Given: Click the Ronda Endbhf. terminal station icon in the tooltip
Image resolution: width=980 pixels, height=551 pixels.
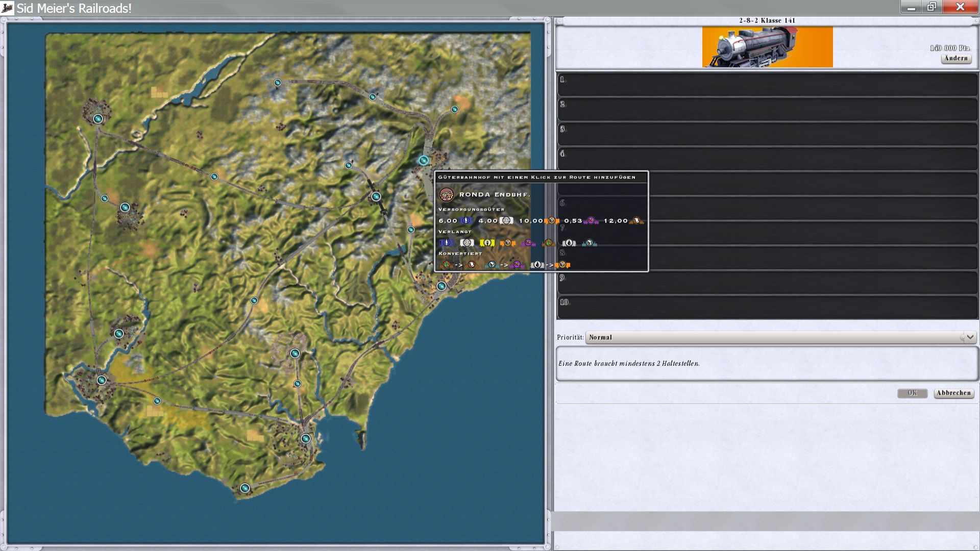Looking at the screenshot, I should [x=447, y=194].
